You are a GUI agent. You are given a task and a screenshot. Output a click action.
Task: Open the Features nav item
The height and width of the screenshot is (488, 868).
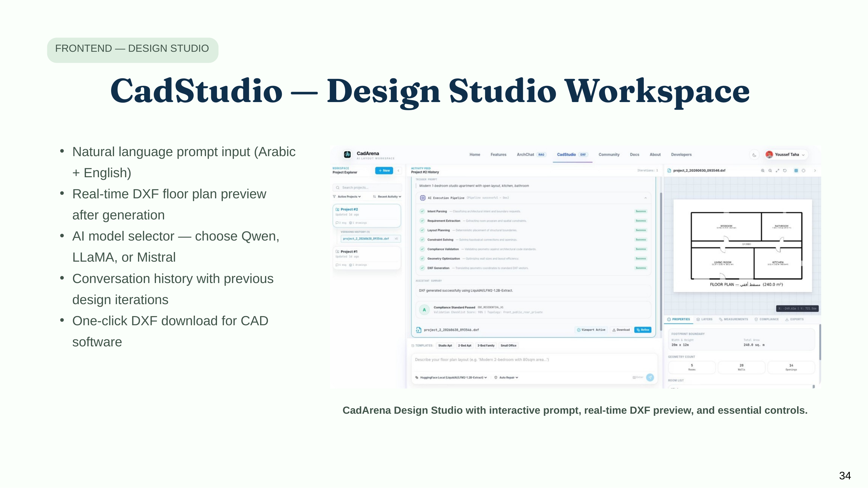pyautogui.click(x=498, y=155)
